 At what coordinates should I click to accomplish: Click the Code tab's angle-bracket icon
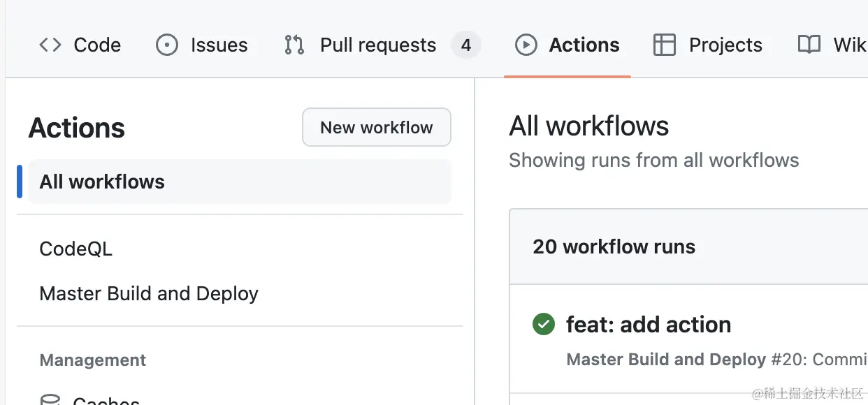tap(50, 45)
